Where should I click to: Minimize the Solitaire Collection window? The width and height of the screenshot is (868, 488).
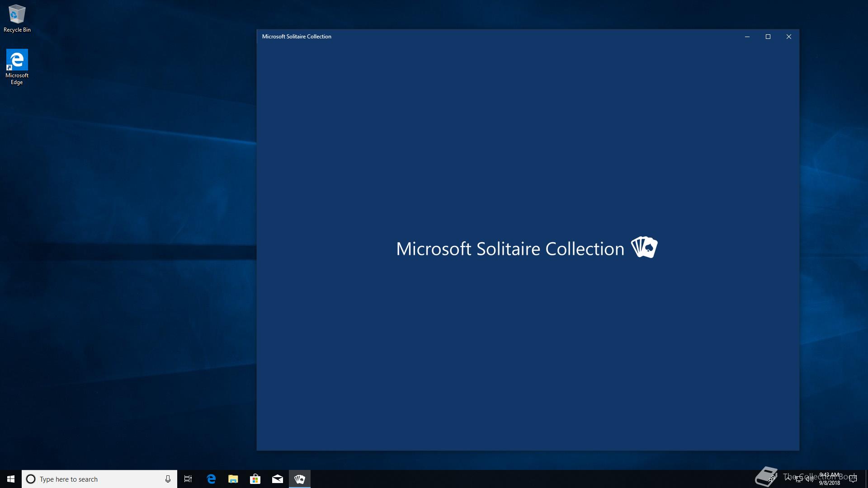[747, 37]
